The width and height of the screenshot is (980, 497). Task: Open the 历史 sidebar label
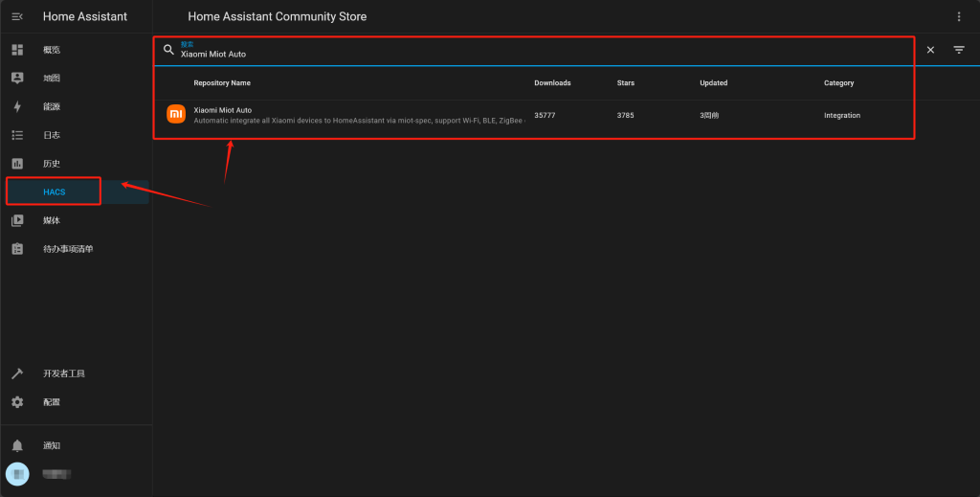52,164
